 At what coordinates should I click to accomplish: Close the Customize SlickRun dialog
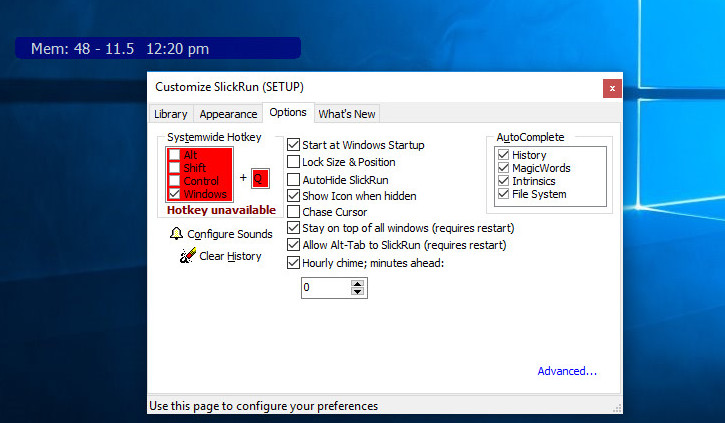pyautogui.click(x=612, y=88)
